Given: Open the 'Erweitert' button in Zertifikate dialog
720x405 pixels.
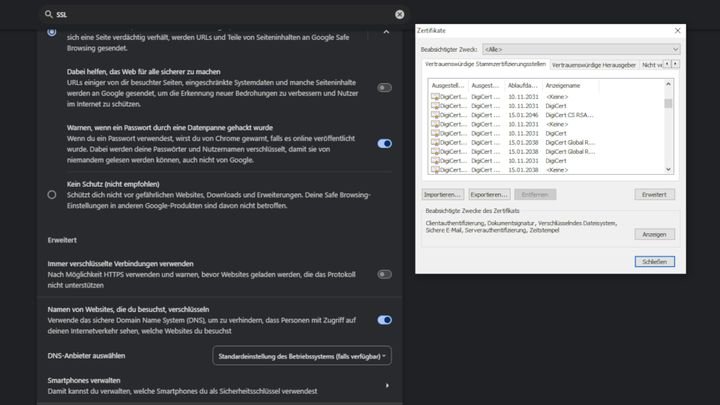Looking at the screenshot, I should tap(654, 195).
